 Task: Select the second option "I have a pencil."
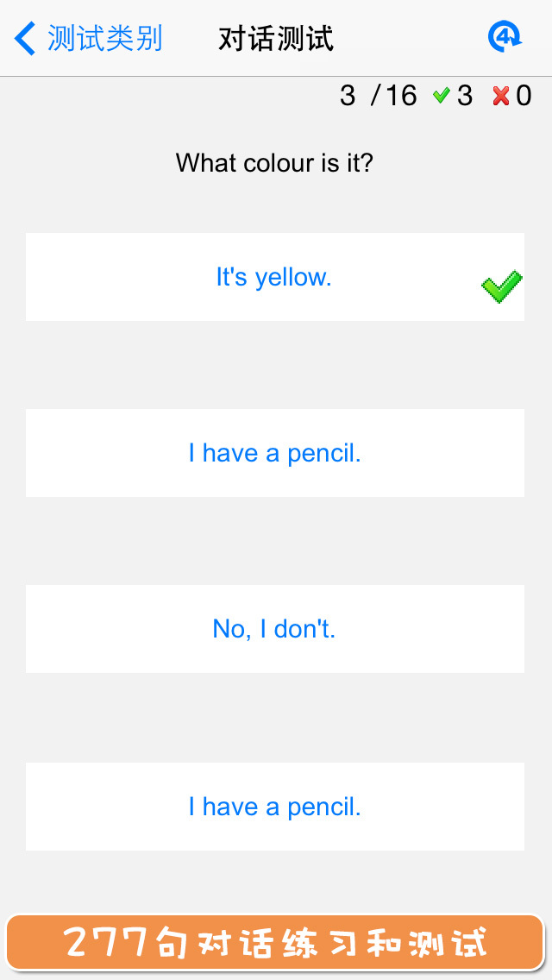coord(274,453)
